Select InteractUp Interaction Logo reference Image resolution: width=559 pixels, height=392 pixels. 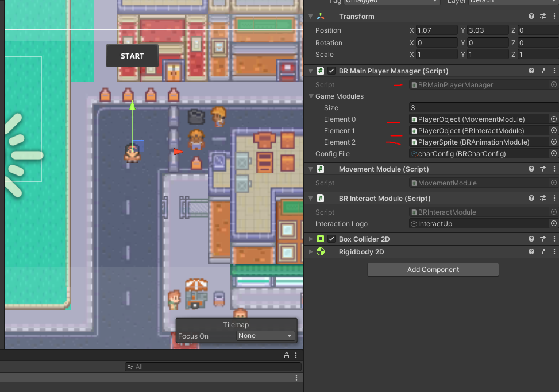[x=479, y=224]
